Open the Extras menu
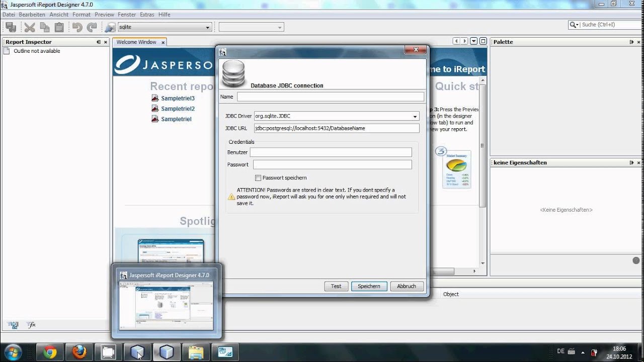The image size is (644, 362). 147,15
